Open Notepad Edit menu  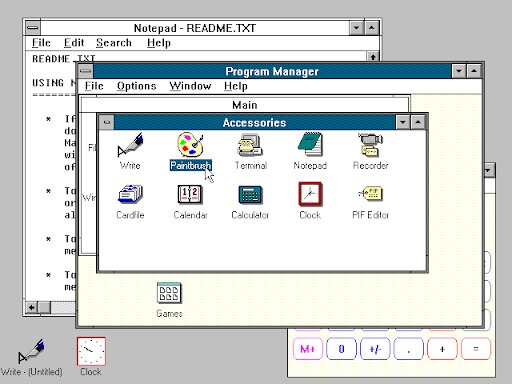[74, 43]
